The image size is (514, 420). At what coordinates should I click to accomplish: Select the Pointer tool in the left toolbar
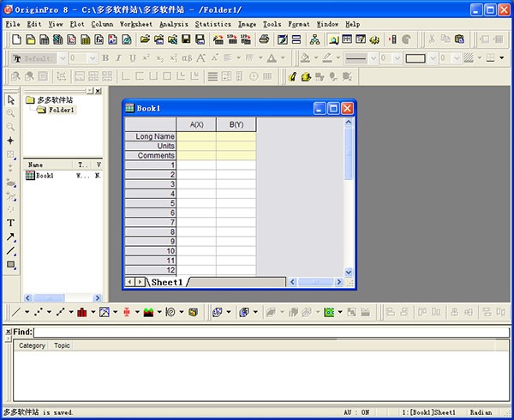tap(11, 99)
